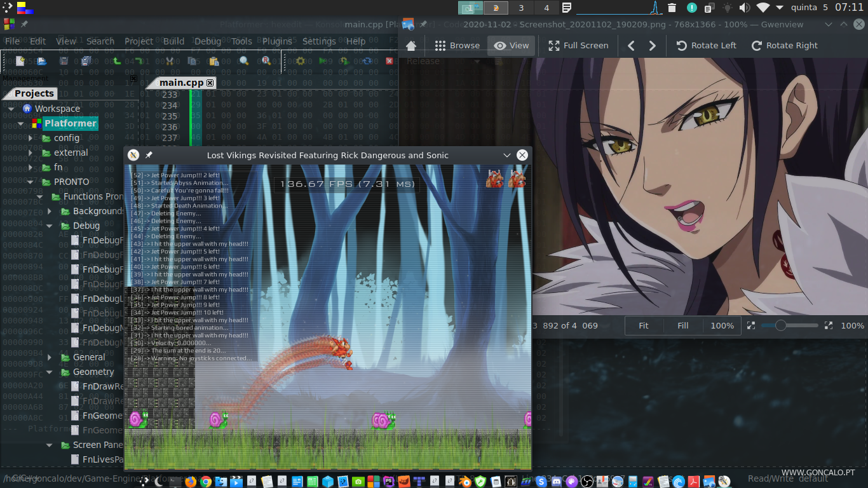The width and height of the screenshot is (868, 488).
Task: Click the Find magnifier icon in toolbar
Action: click(x=243, y=61)
